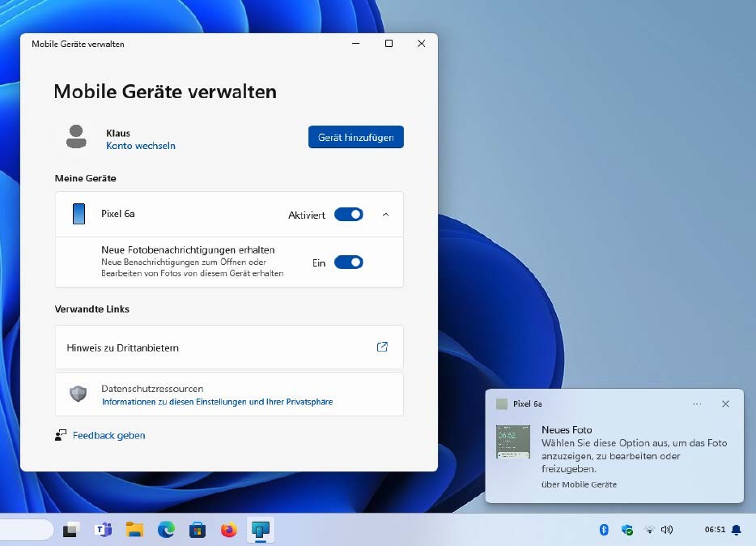
Task: Open the privacy information link under Datenschutzressourcen
Action: click(217, 402)
